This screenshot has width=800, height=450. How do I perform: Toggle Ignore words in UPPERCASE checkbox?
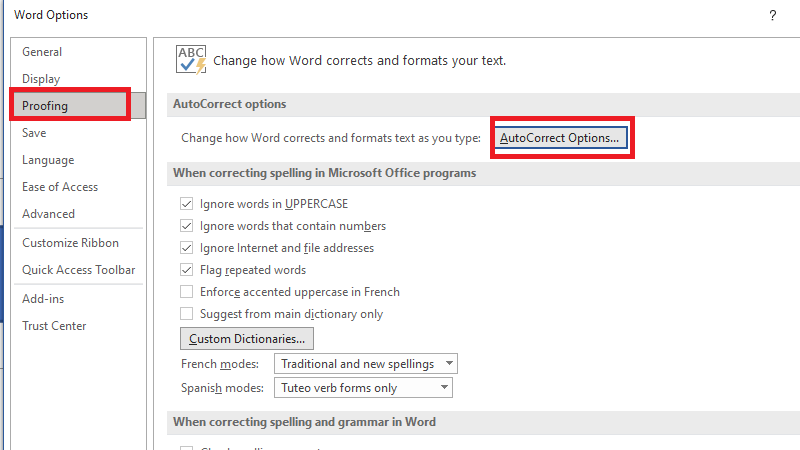click(x=186, y=204)
